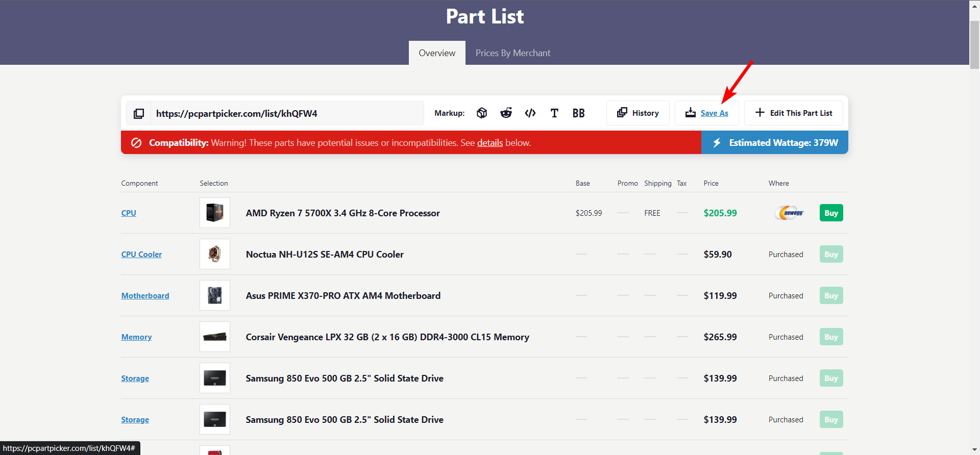Viewport: 980px width, 455px height.
Task: Open the Motherboard component link
Action: [145, 296]
